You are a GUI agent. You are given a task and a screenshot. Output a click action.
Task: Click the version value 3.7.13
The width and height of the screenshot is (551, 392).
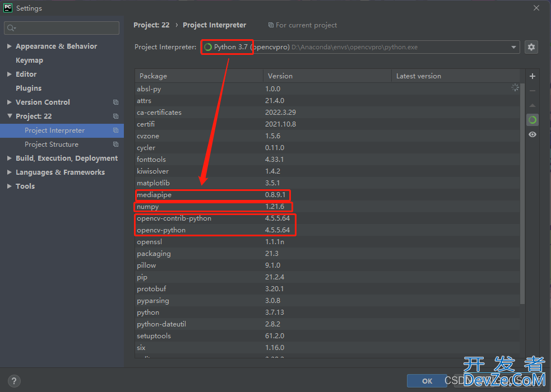[275, 312]
